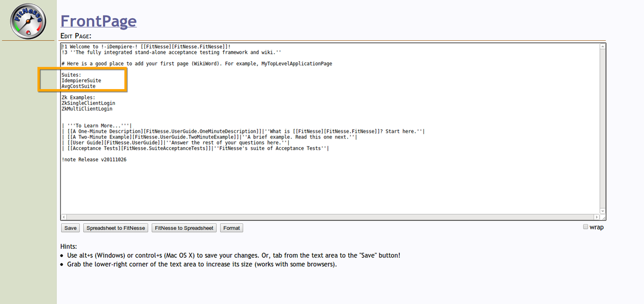Place cursor on the IdempiereSuite line
Image resolution: width=644 pixels, height=304 pixels.
(81, 81)
